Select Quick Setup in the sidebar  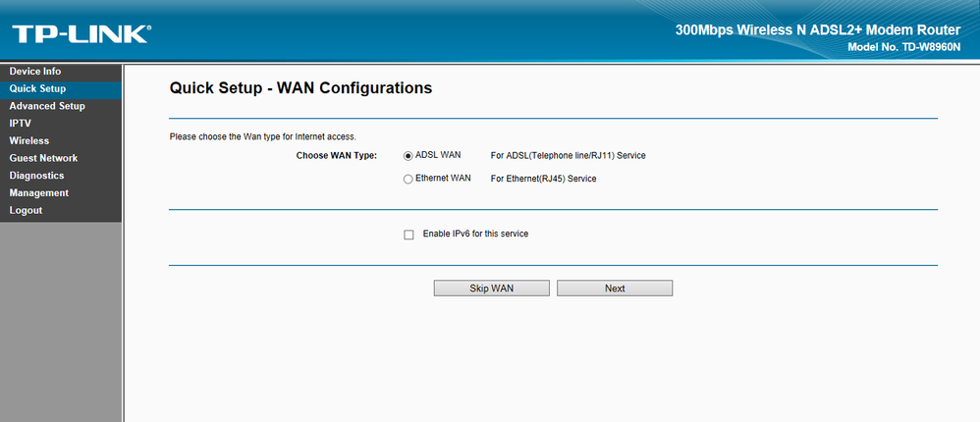click(37, 89)
